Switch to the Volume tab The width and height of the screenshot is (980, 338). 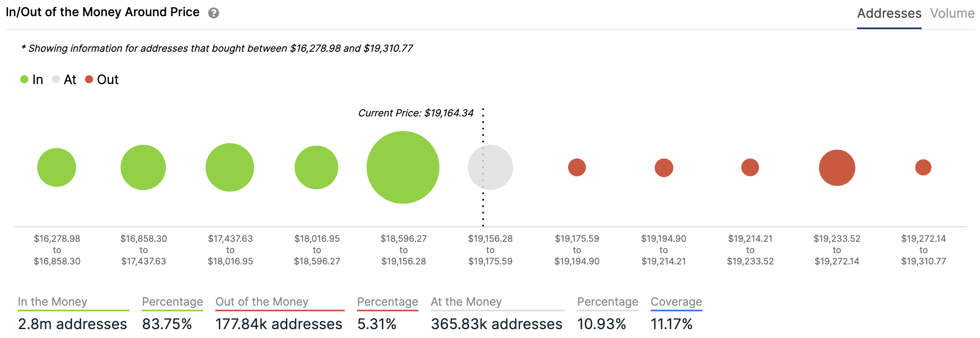[x=952, y=13]
